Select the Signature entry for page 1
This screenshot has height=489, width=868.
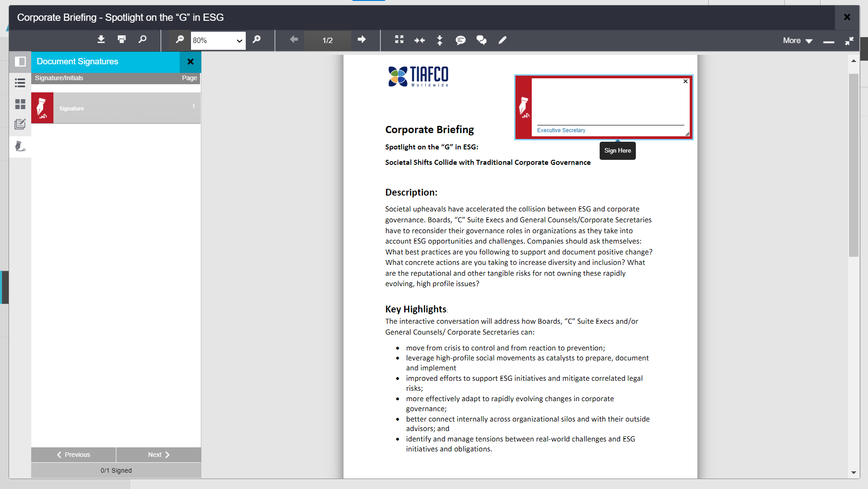click(116, 108)
